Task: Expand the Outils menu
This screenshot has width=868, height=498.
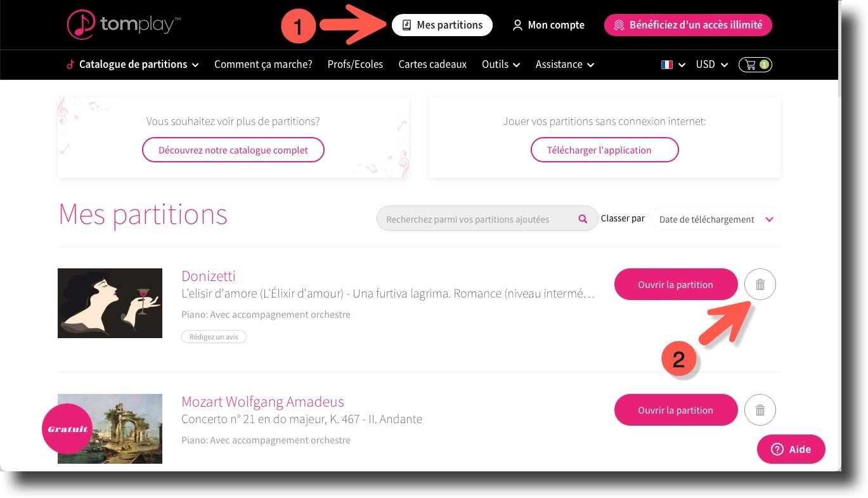Action: click(501, 64)
